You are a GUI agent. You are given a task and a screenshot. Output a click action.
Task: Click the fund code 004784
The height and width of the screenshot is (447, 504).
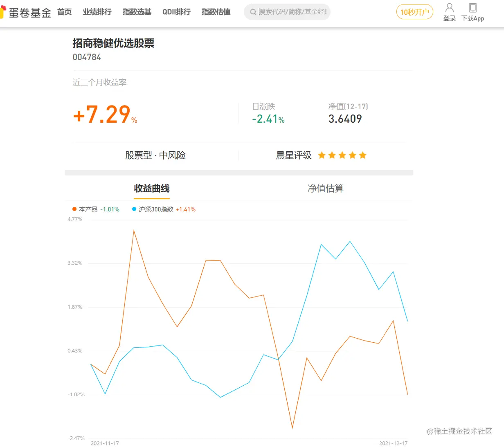click(x=87, y=57)
